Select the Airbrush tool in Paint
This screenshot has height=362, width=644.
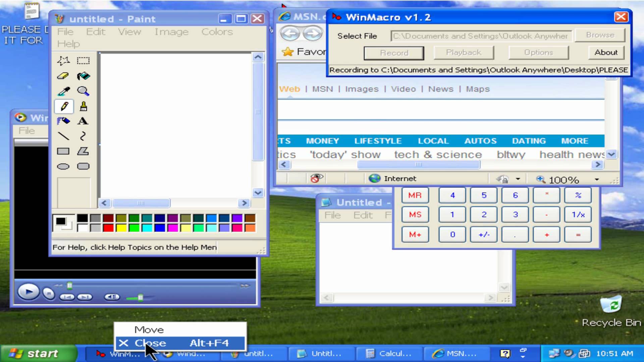click(x=63, y=121)
